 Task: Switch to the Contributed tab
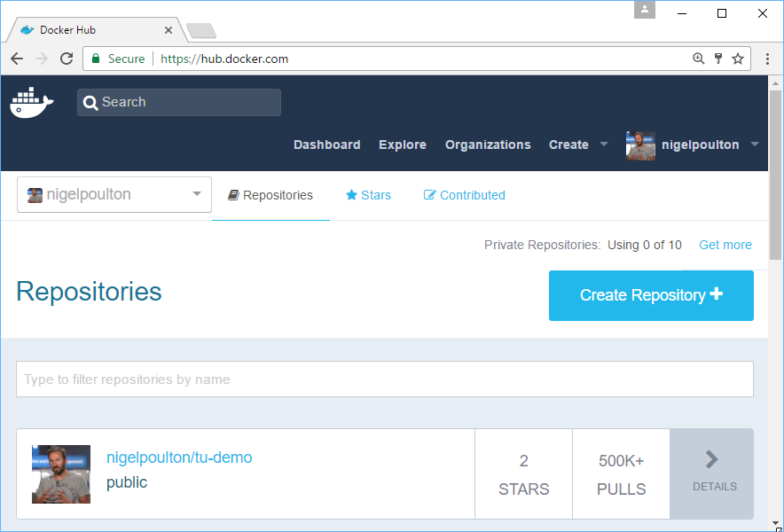tap(465, 195)
